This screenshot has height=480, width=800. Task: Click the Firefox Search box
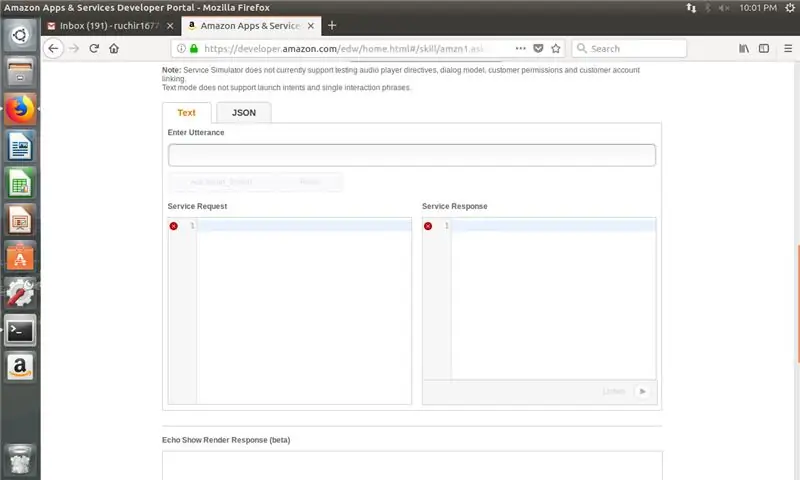tap(629, 48)
